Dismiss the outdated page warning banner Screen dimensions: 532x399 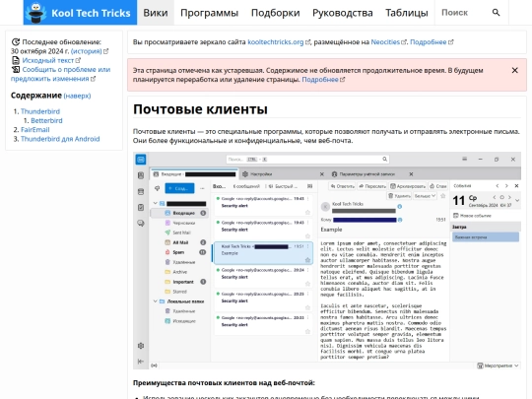tap(514, 70)
